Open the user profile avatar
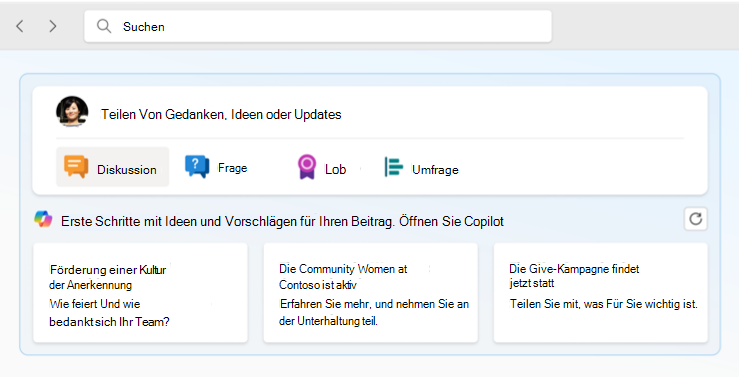This screenshot has width=739, height=377. pos(72,112)
